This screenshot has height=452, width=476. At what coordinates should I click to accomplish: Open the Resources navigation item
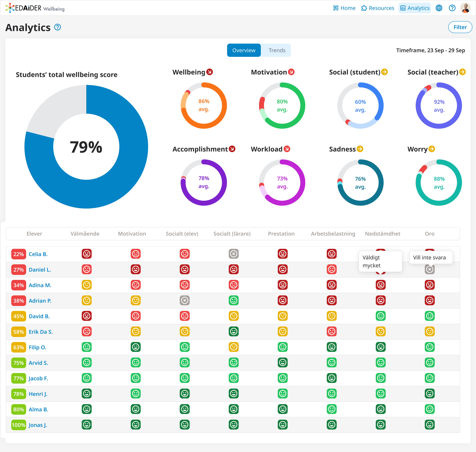point(378,8)
